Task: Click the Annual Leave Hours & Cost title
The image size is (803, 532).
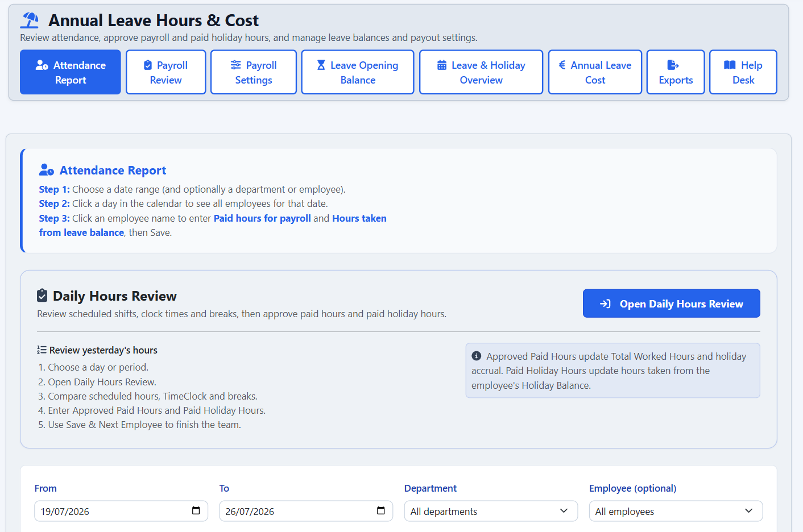Action: [x=154, y=20]
